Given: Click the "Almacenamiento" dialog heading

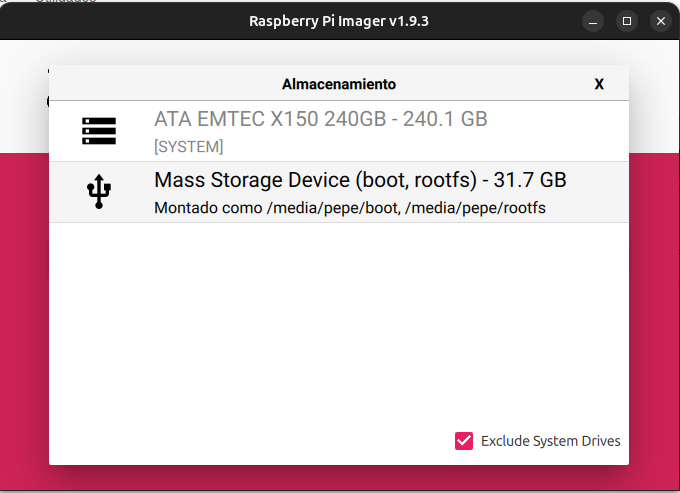Looking at the screenshot, I should [x=339, y=84].
